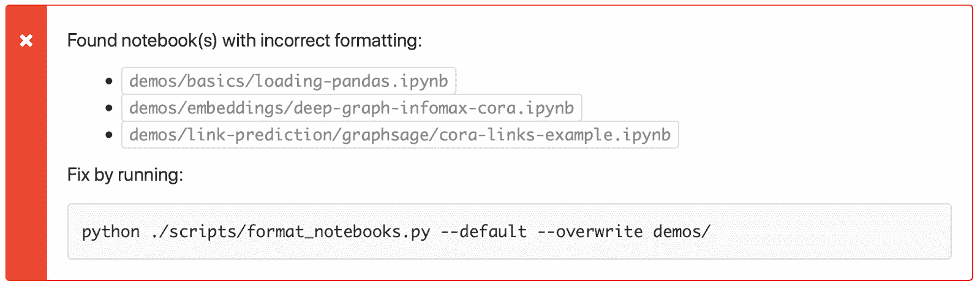Click the '--overwrite' flag in the command
The width and height of the screenshot is (980, 286).
click(x=590, y=231)
